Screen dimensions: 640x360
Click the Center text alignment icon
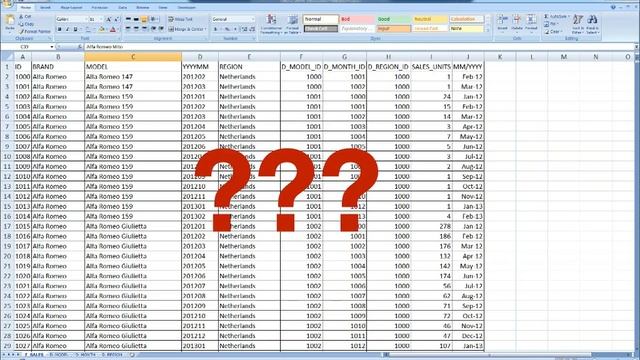[x=136, y=29]
